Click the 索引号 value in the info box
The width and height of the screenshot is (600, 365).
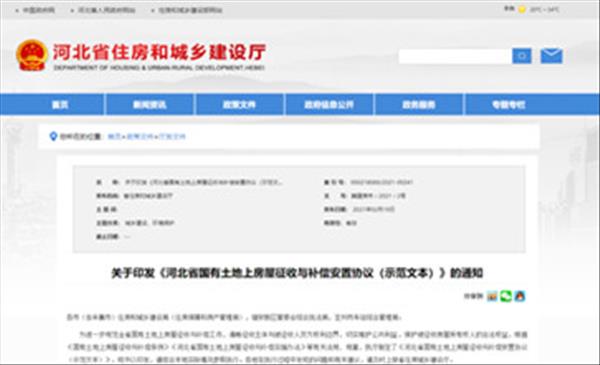tap(382, 182)
